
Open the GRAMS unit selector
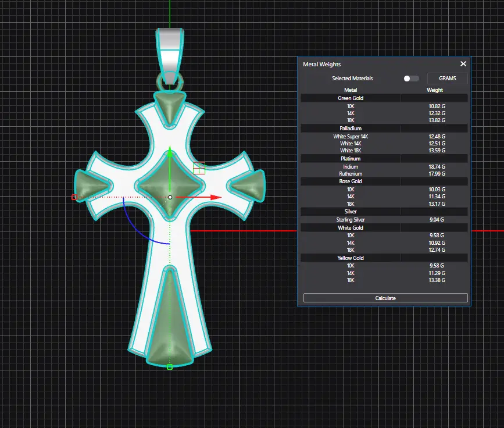click(x=447, y=79)
